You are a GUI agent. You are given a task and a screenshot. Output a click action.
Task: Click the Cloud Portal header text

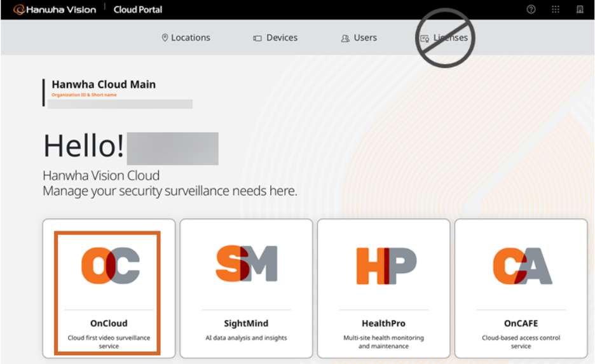(138, 10)
